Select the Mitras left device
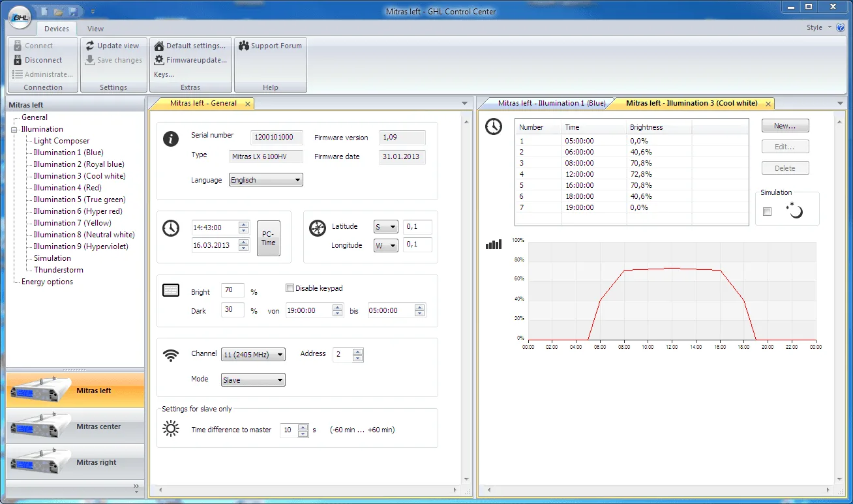853x504 pixels. pos(75,391)
